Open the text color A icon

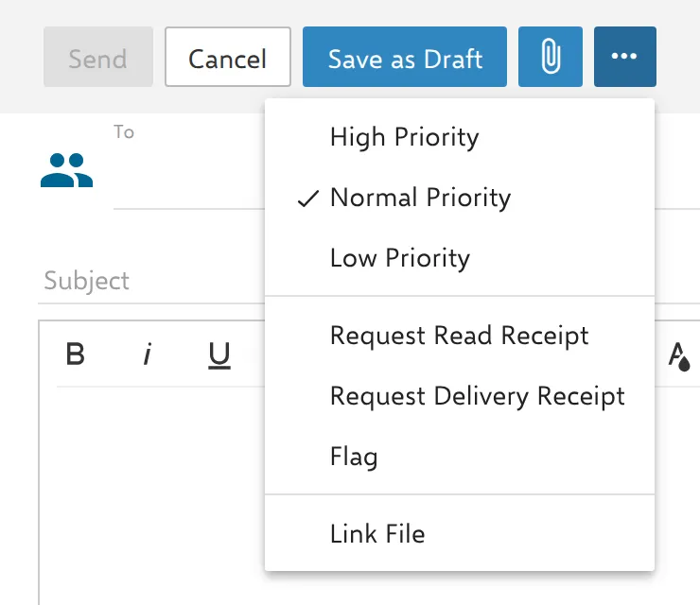679,356
